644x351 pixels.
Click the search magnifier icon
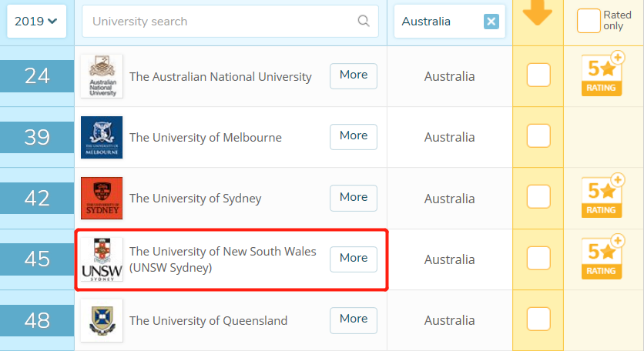(x=364, y=21)
